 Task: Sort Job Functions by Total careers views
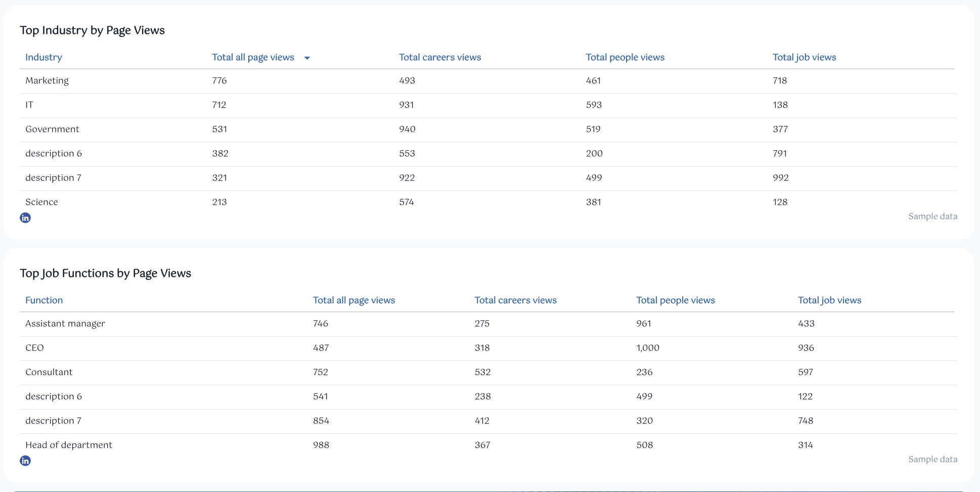(x=515, y=300)
